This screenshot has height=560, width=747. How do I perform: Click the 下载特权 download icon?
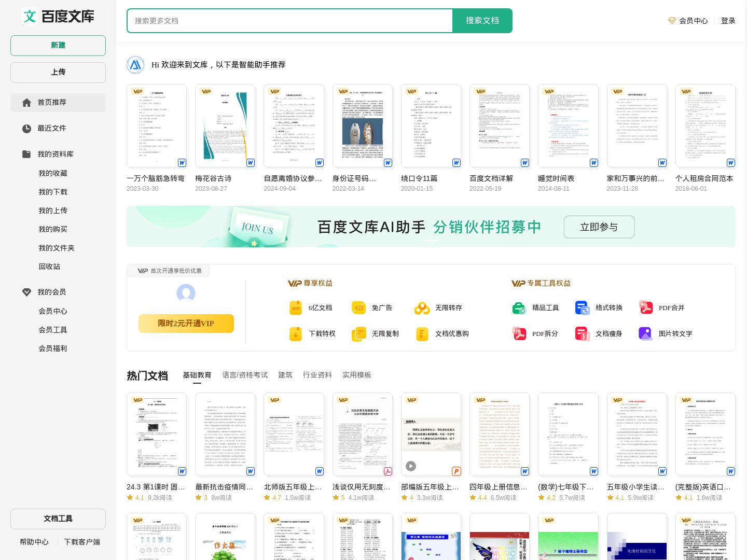pos(296,334)
